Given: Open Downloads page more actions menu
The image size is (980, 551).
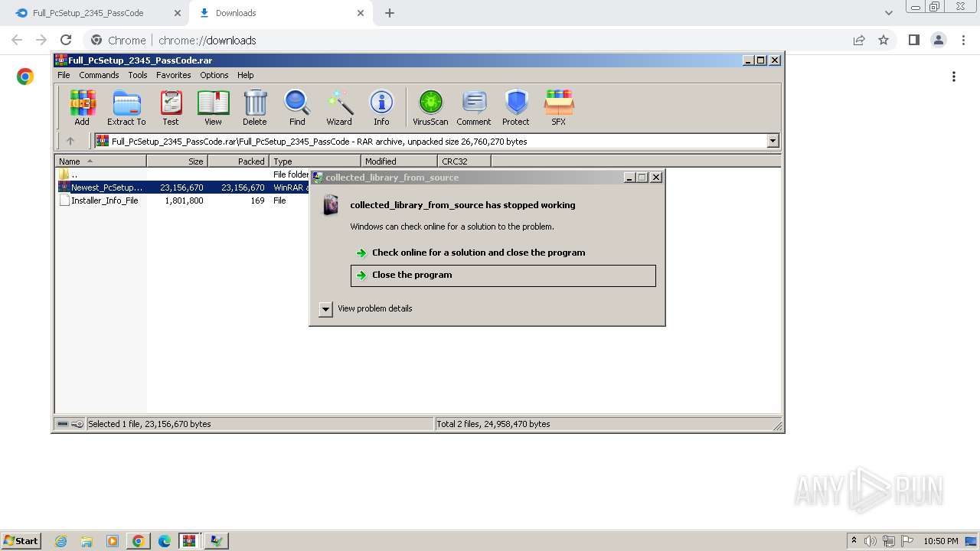Looking at the screenshot, I should pos(953,77).
